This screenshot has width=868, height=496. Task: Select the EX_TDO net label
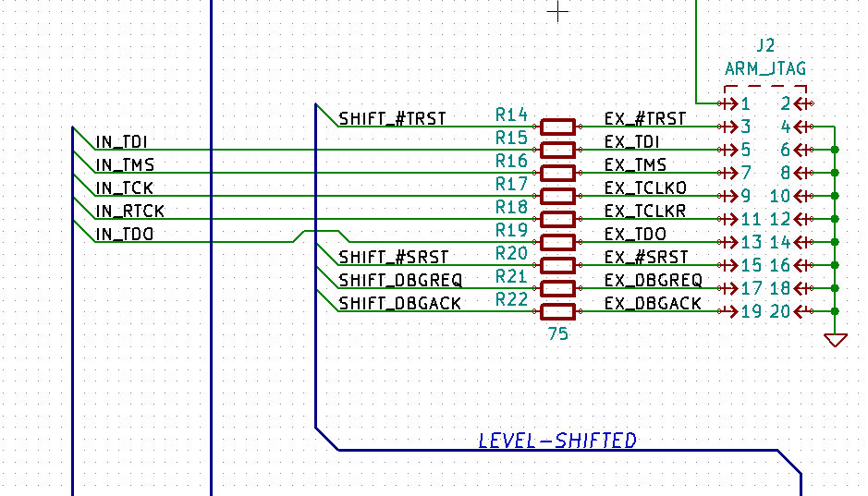(x=635, y=235)
